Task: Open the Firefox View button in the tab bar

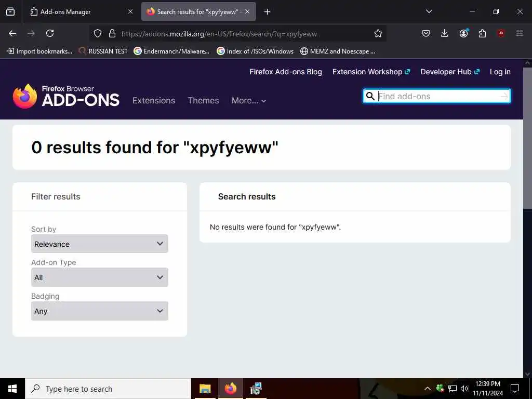Action: pyautogui.click(x=10, y=11)
